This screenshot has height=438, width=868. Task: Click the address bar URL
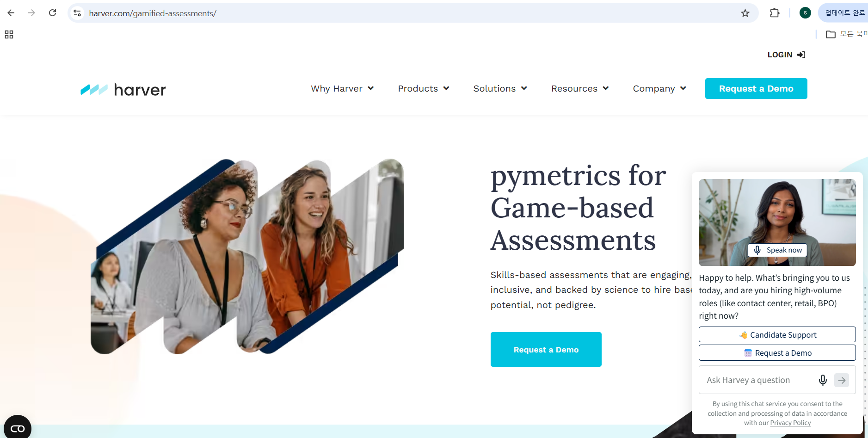tap(153, 13)
